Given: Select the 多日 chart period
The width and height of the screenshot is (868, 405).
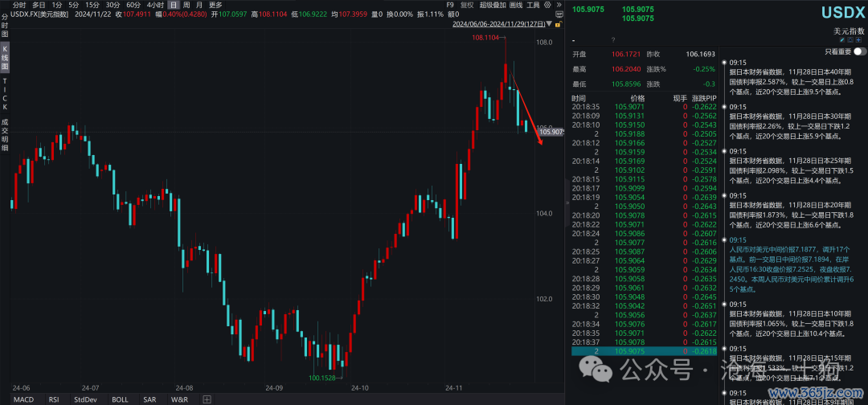Looking at the screenshot, I should (39, 5).
